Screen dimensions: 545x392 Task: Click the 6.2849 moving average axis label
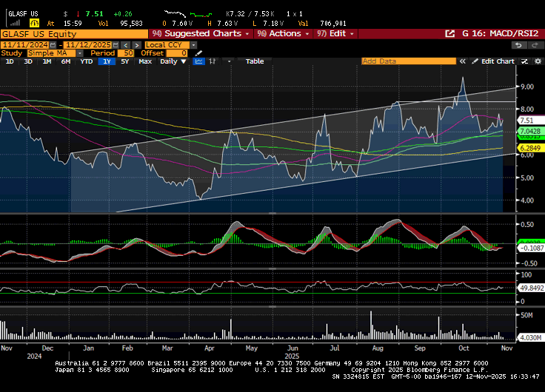530,148
